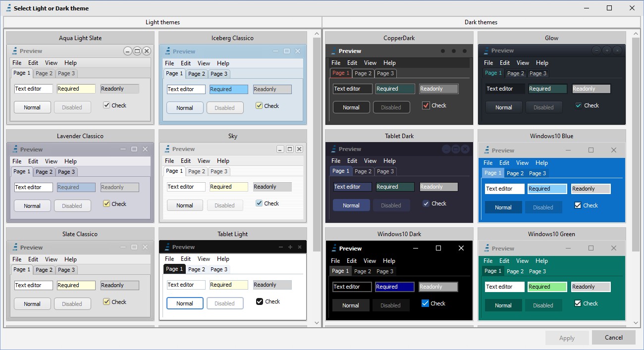
Task: Click the app logo icon in Windows10 Dark preview
Action: 334,248
